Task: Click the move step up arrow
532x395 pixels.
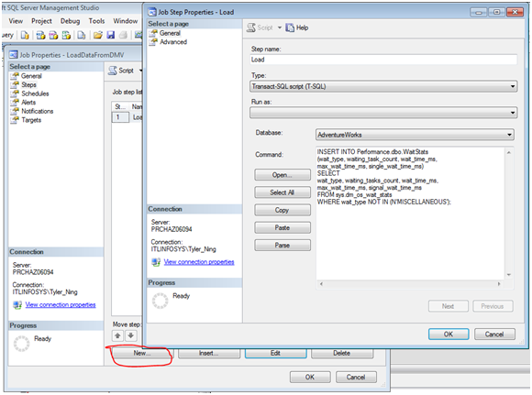Action: tap(117, 335)
